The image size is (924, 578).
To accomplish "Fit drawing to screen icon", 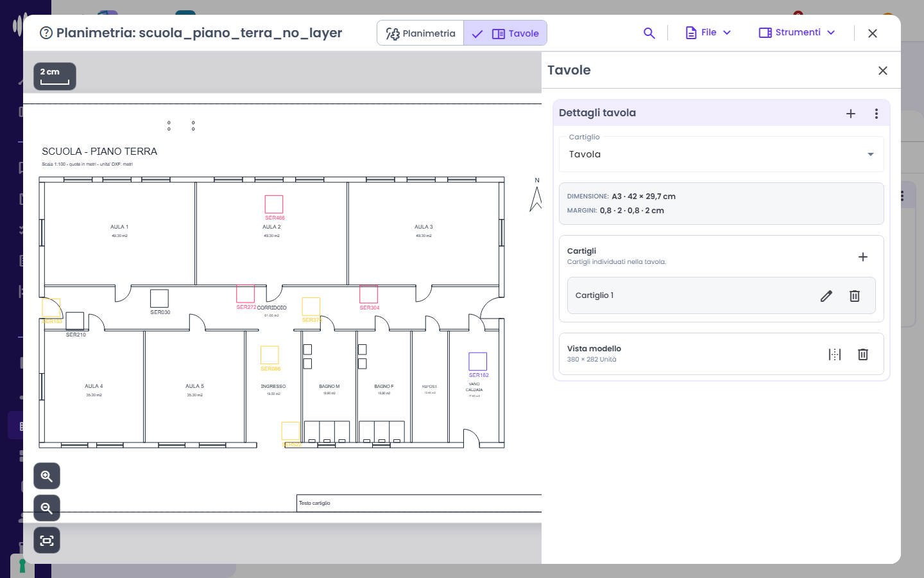I will tap(47, 540).
